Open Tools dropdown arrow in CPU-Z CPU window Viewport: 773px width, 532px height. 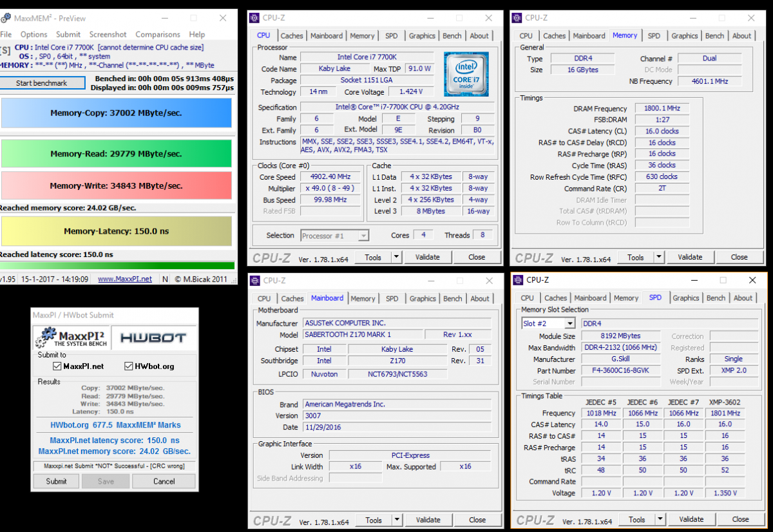[396, 257]
